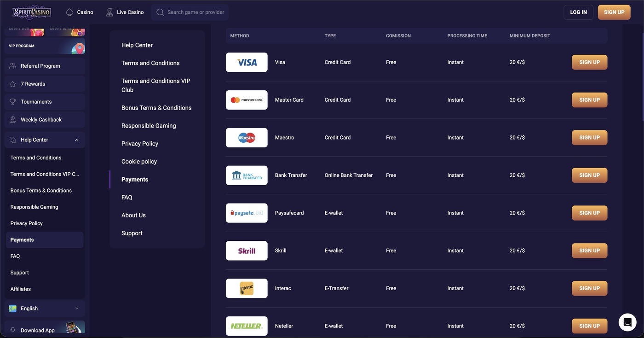Click SIGN UP in the Skrill row
The image size is (644, 338).
pyautogui.click(x=589, y=251)
